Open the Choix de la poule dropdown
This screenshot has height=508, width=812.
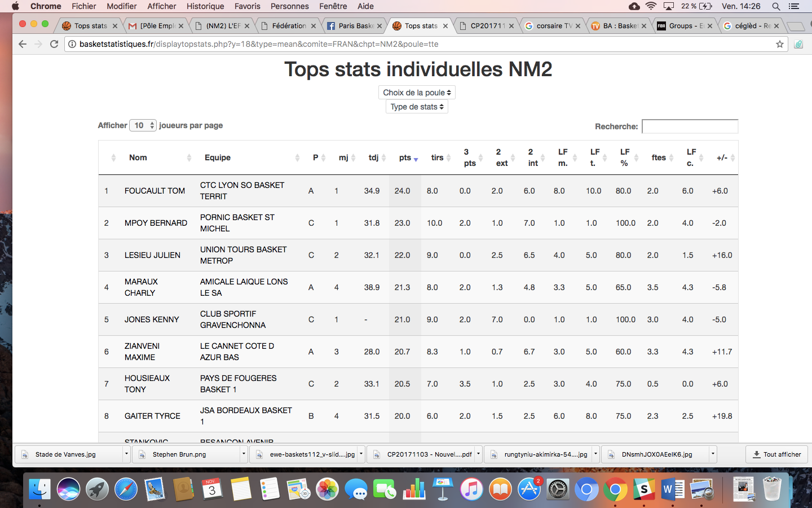coord(417,93)
